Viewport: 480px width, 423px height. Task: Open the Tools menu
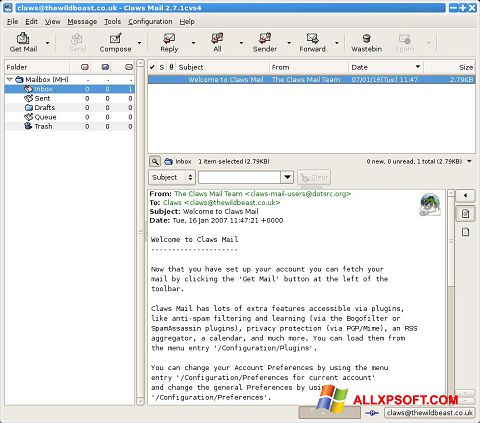(x=112, y=22)
